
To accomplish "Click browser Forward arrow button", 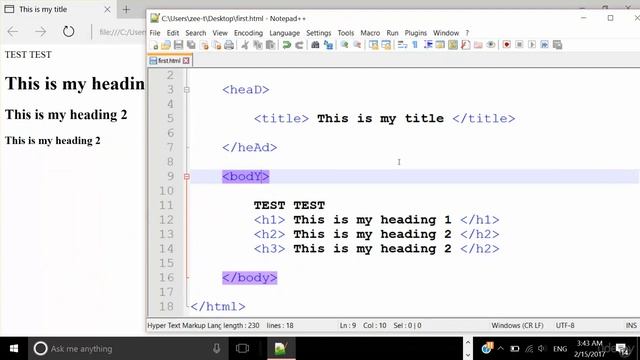I will [40, 31].
